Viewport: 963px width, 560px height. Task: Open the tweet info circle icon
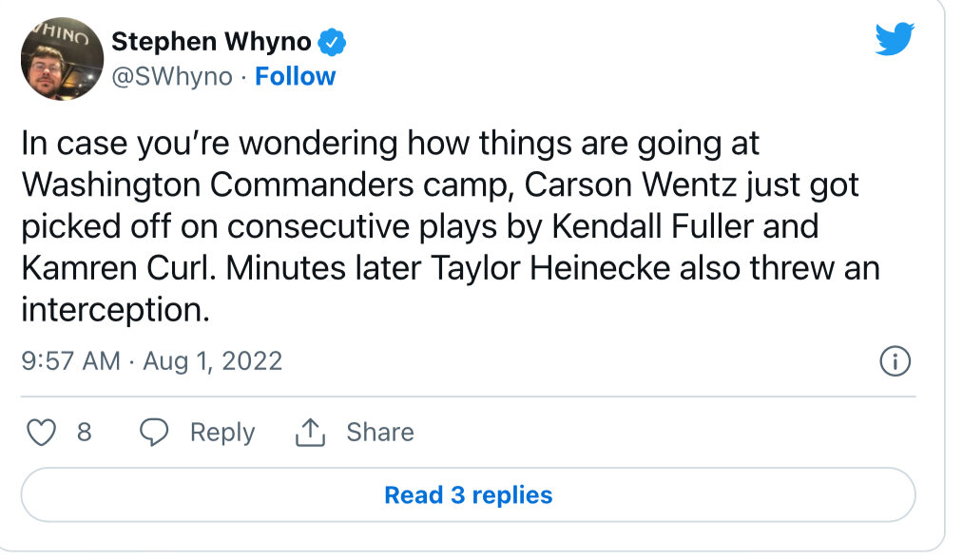click(896, 361)
